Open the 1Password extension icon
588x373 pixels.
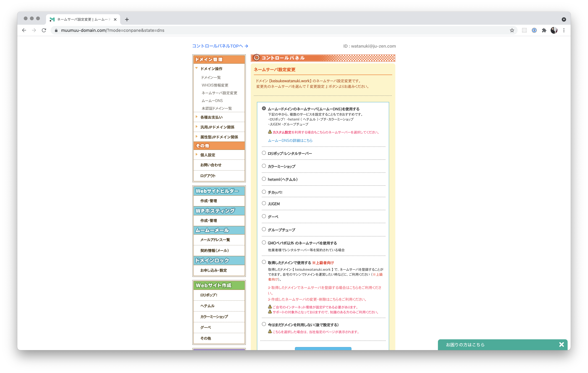pos(534,30)
